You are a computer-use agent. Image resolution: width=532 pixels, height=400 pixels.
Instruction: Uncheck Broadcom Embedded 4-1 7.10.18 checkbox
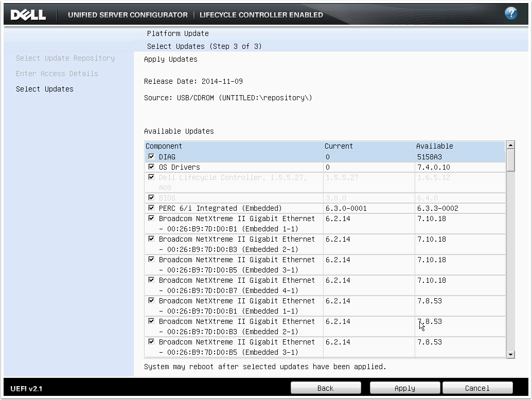pyautogui.click(x=151, y=280)
